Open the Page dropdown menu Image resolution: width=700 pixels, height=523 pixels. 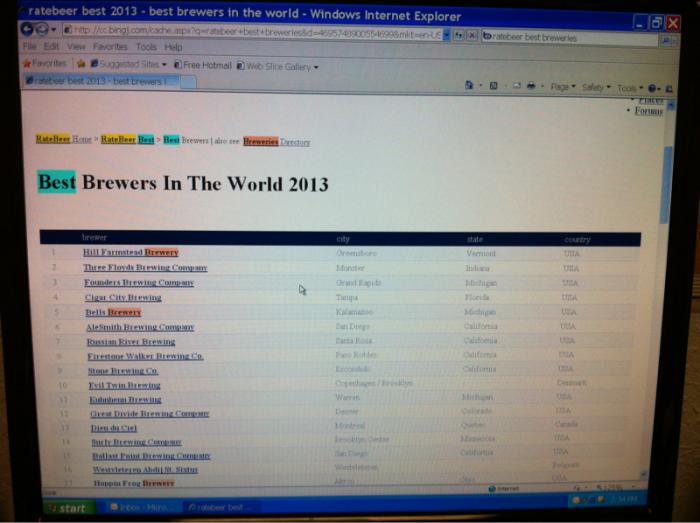pos(563,87)
